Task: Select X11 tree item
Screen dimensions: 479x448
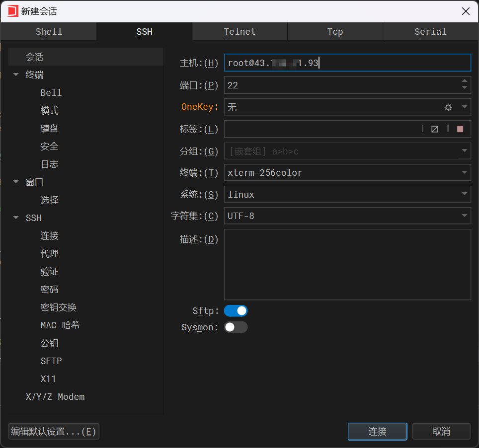Action: (48, 379)
